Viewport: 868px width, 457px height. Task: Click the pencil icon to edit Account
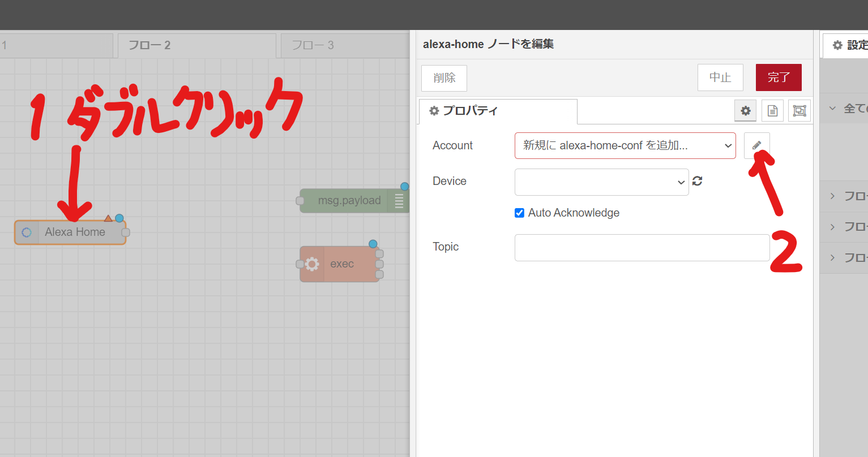click(756, 145)
